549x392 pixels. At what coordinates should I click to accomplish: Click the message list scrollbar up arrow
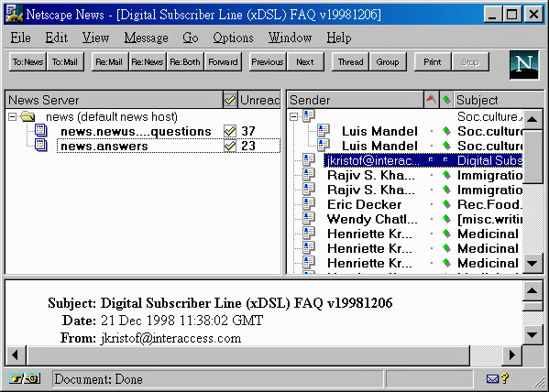pos(533,119)
